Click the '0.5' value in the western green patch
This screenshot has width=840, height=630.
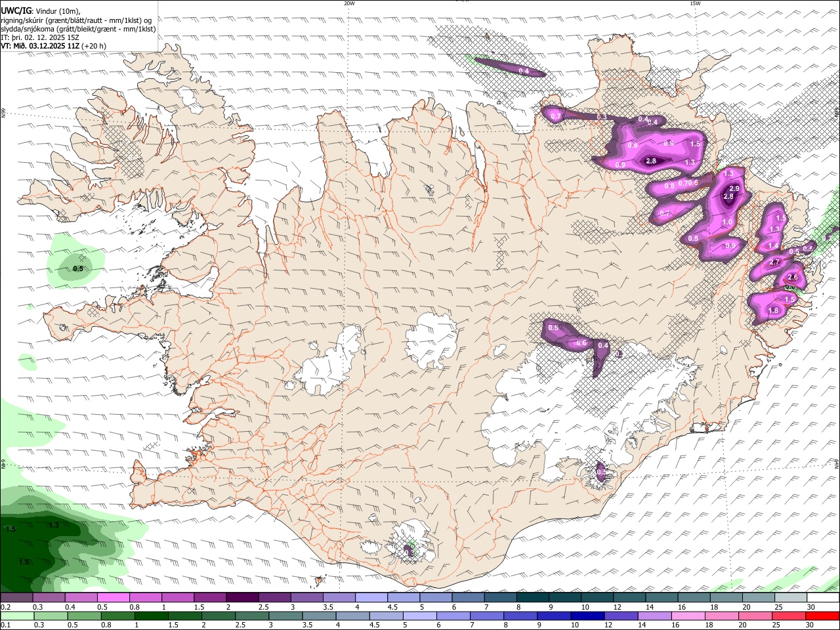point(78,269)
